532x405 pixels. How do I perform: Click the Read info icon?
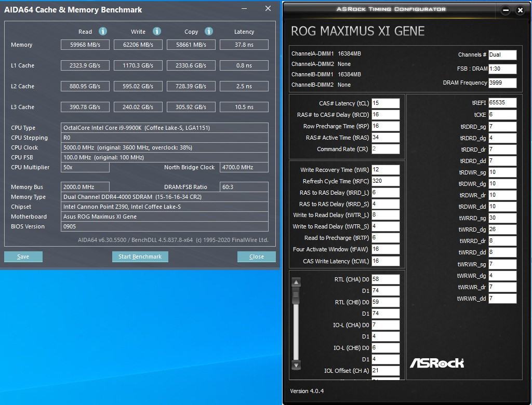point(103,31)
